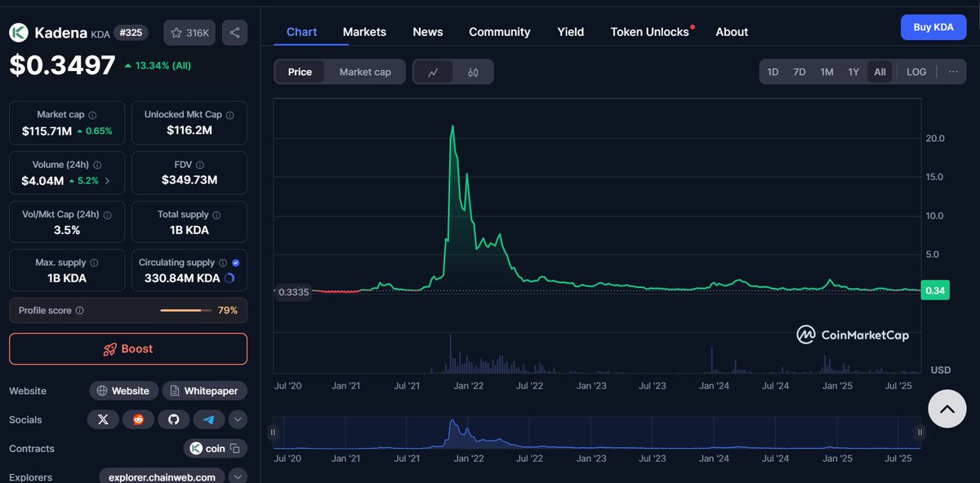Click FDV info icon
The width and height of the screenshot is (980, 483).
pos(200,165)
